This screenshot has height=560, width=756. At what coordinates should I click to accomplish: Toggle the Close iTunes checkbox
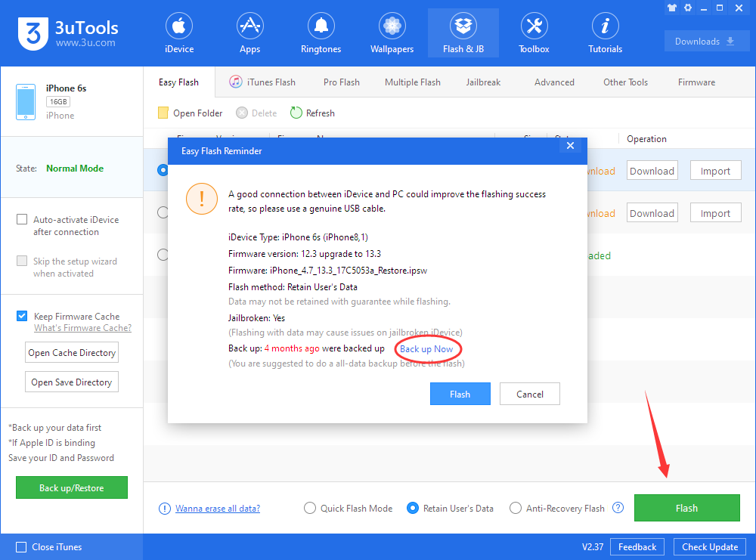[21, 547]
